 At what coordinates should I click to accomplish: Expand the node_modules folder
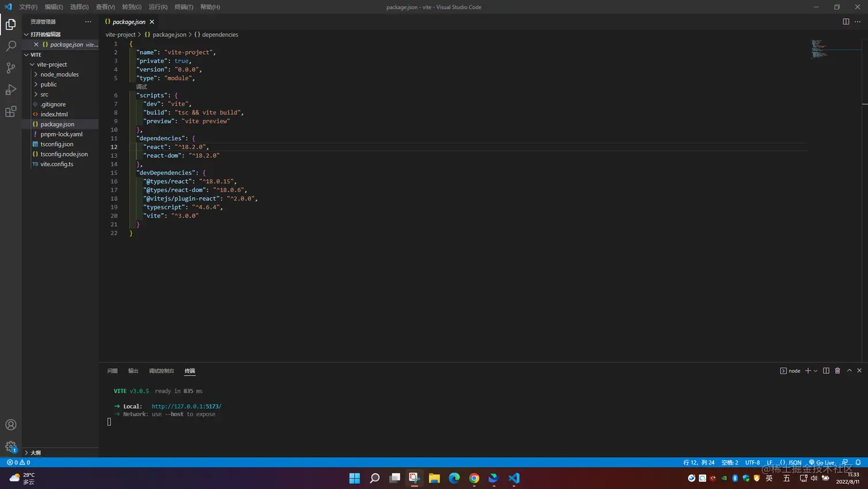coord(60,75)
